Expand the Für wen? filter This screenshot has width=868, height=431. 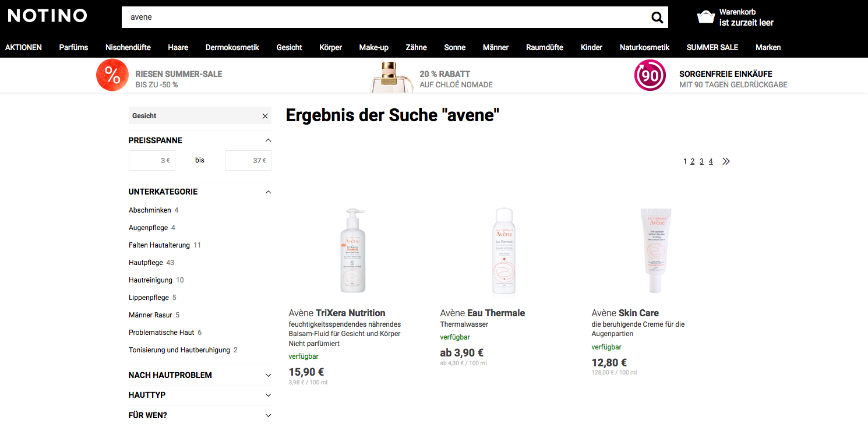(x=268, y=415)
